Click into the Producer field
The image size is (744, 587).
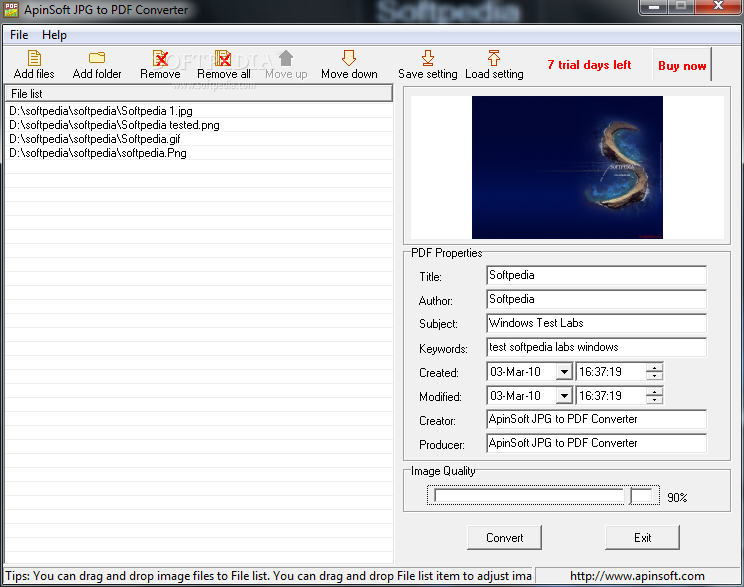[x=596, y=443]
